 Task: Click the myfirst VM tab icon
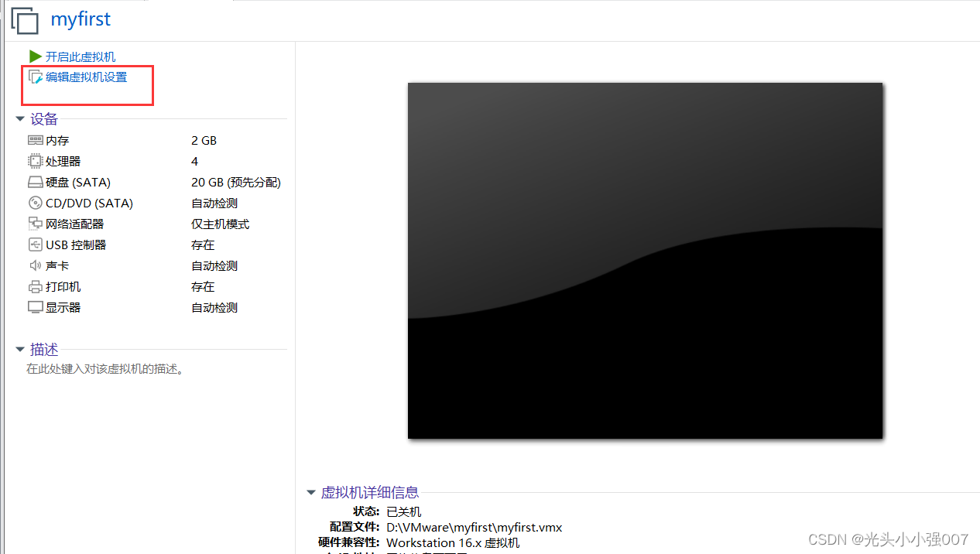click(25, 21)
